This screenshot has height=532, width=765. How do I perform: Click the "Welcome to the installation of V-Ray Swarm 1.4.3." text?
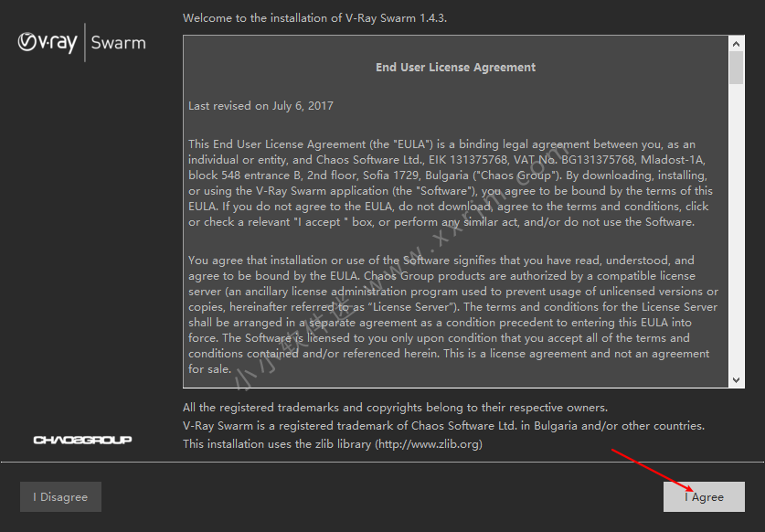pos(314,18)
